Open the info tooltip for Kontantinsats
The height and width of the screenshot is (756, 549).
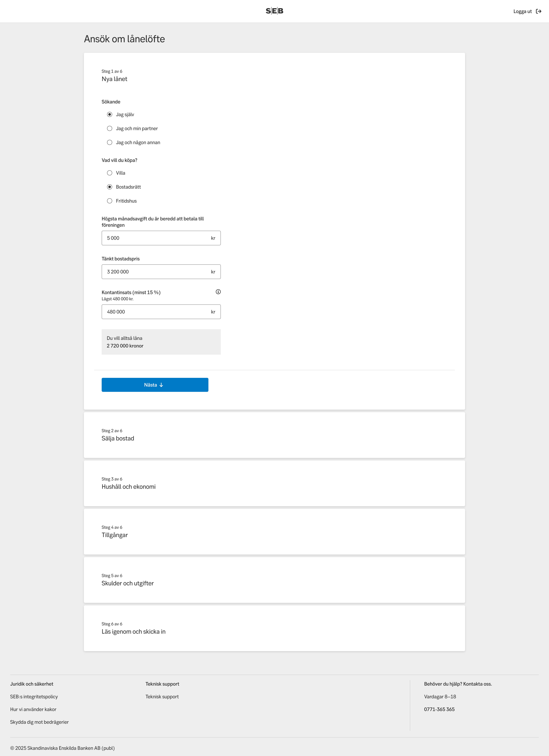(218, 292)
